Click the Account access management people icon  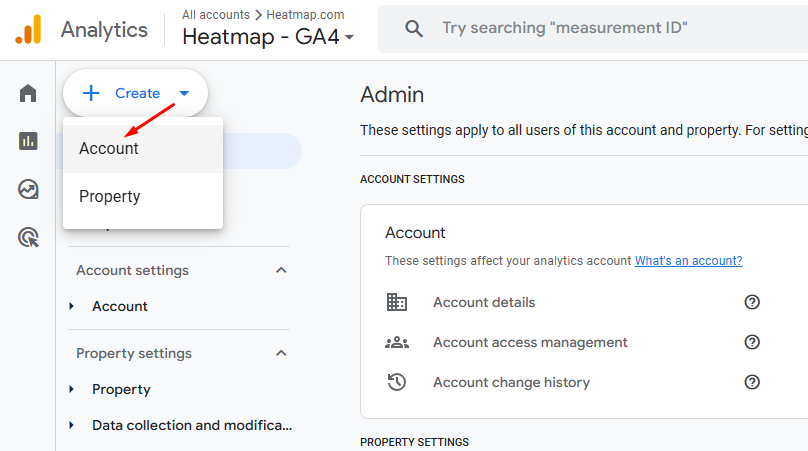(x=397, y=342)
